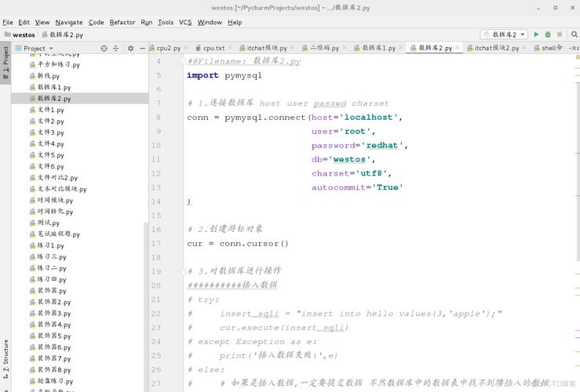The image size is (580, 392).
Task: Select 练习1.py in the project tree
Action: [x=79, y=245]
